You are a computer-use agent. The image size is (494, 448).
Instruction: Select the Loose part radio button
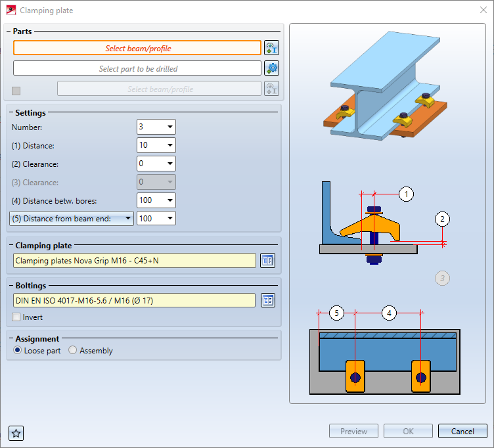pyautogui.click(x=17, y=350)
